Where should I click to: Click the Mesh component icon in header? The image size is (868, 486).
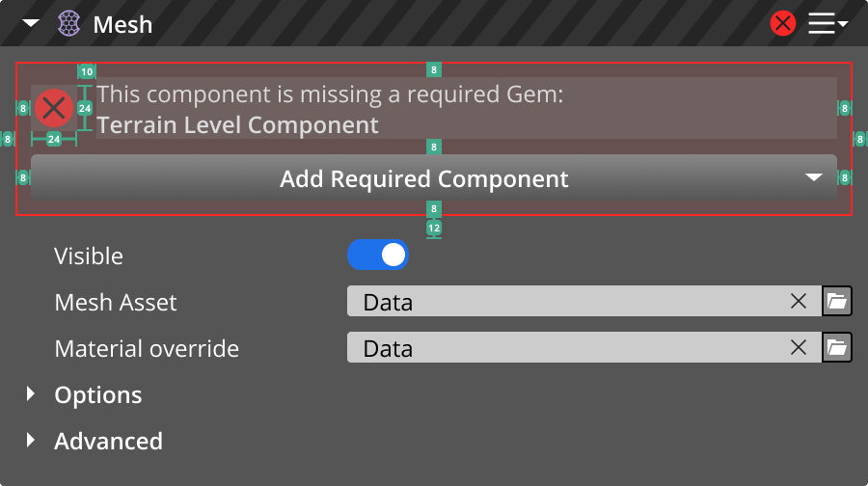point(68,23)
